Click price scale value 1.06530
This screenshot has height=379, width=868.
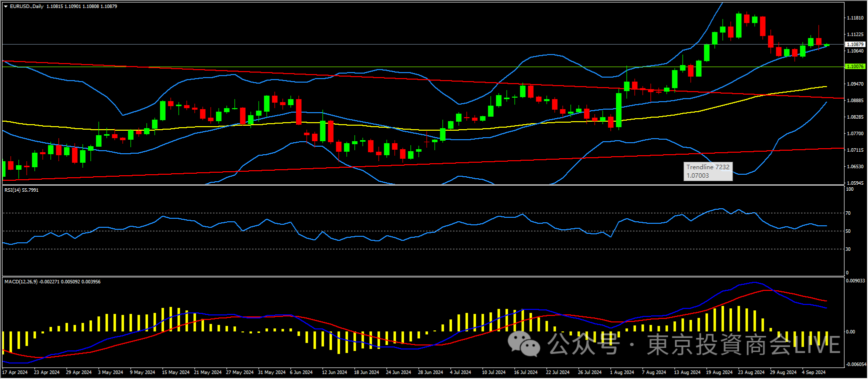pyautogui.click(x=855, y=167)
